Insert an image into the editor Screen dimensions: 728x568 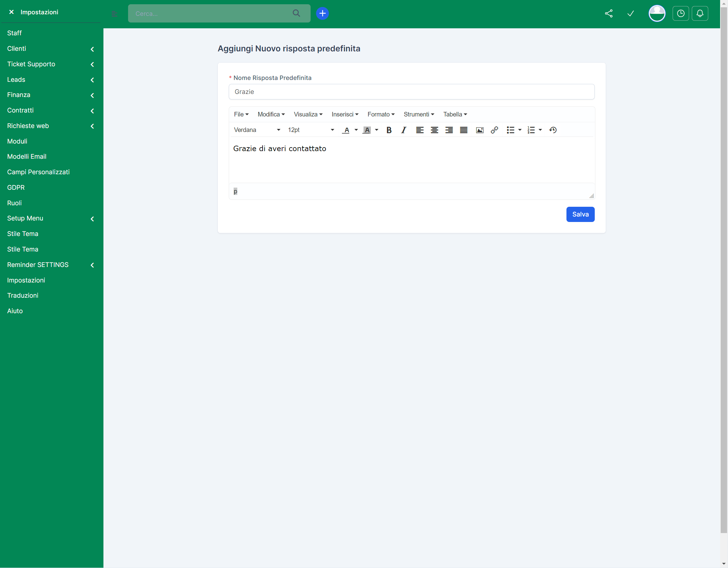coord(479,130)
